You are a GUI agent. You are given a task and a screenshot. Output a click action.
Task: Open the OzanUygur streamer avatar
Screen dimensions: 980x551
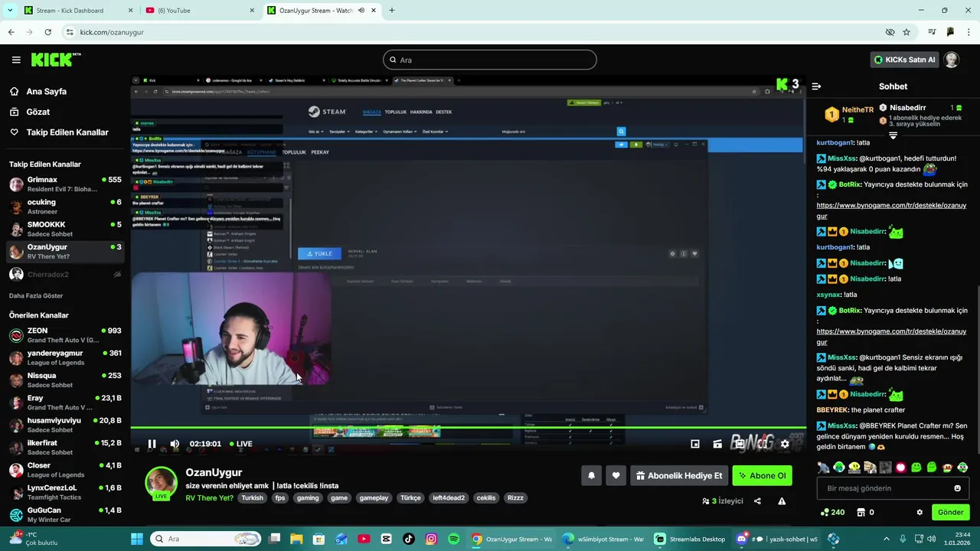(161, 483)
